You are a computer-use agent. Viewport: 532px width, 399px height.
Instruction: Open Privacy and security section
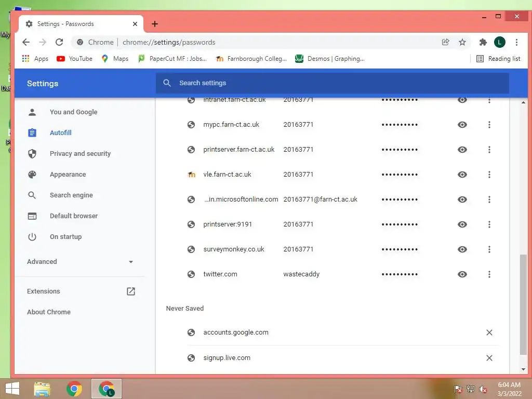click(x=80, y=153)
